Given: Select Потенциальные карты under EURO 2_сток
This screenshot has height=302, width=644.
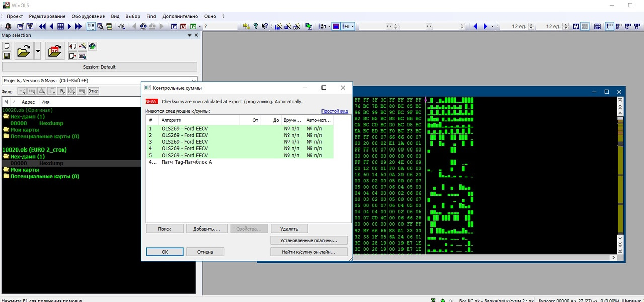Looking at the screenshot, I should (x=45, y=177).
